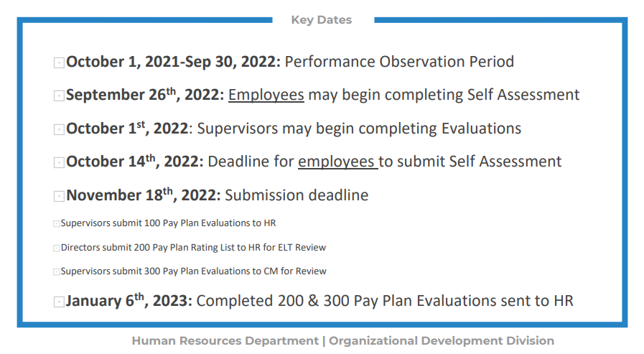Click Completed 200 & 300 Pay Plan Evaluations text
644x354 pixels.
point(385,301)
